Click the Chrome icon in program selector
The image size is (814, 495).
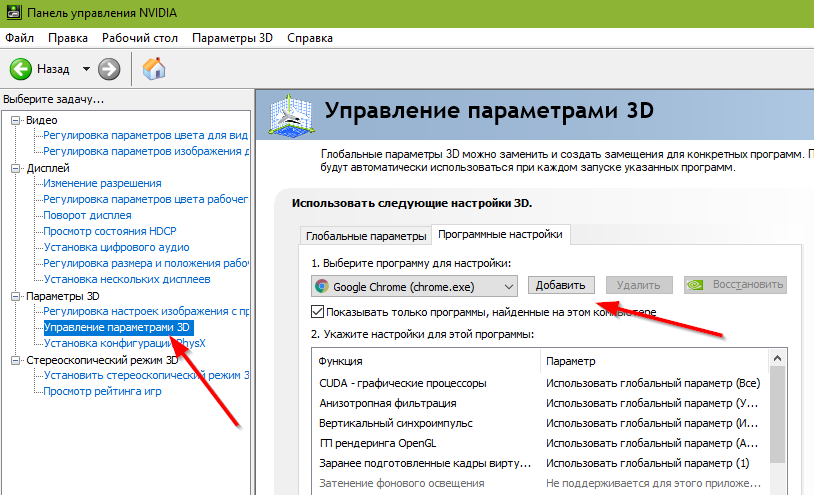click(x=322, y=286)
